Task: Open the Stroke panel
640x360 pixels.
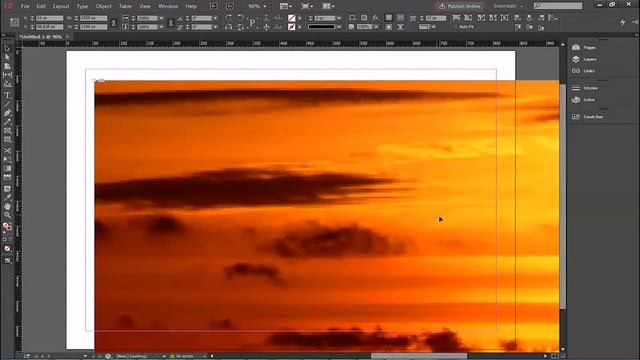Action: click(x=585, y=88)
